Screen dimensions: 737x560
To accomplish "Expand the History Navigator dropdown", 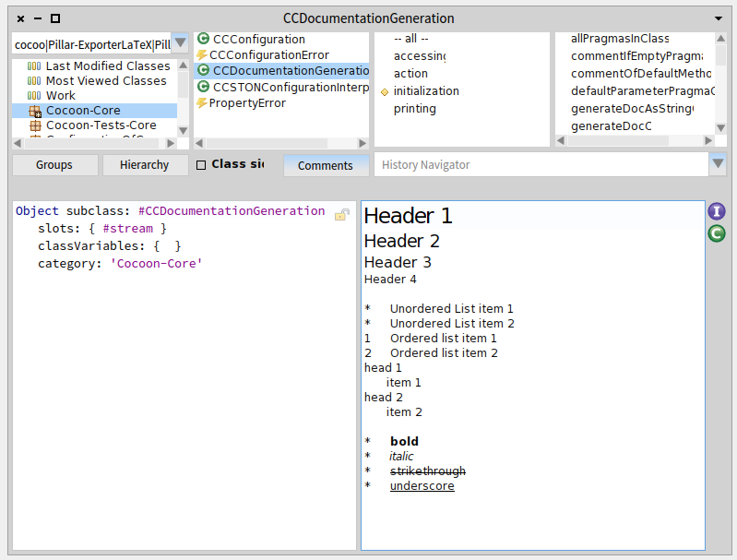I will (x=718, y=164).
